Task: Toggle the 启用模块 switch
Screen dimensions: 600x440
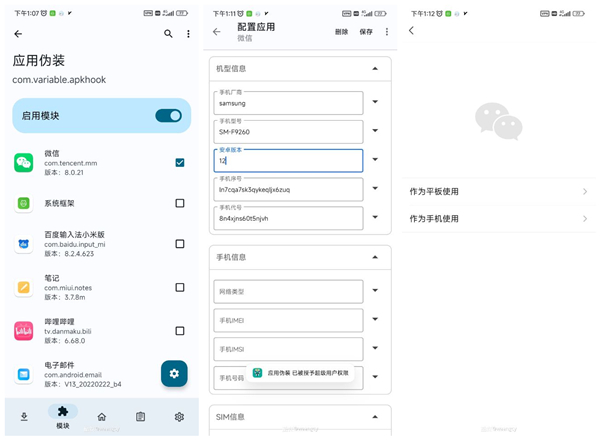Action: click(x=168, y=116)
